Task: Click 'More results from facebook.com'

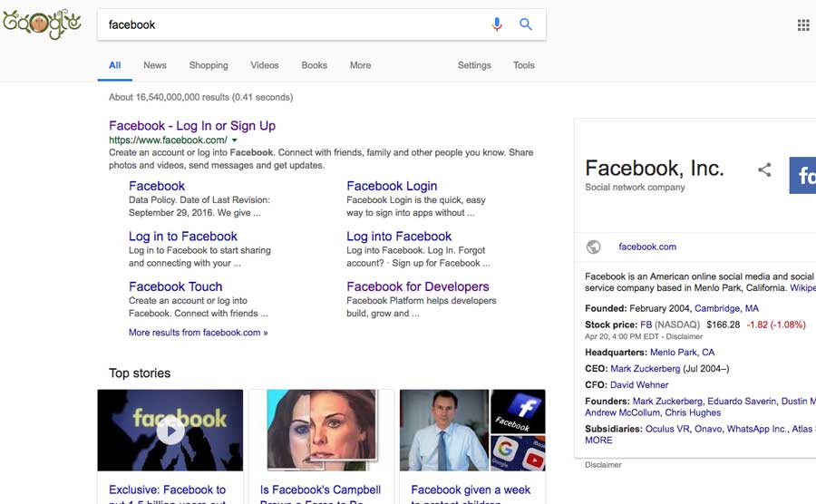Action: click(x=199, y=333)
